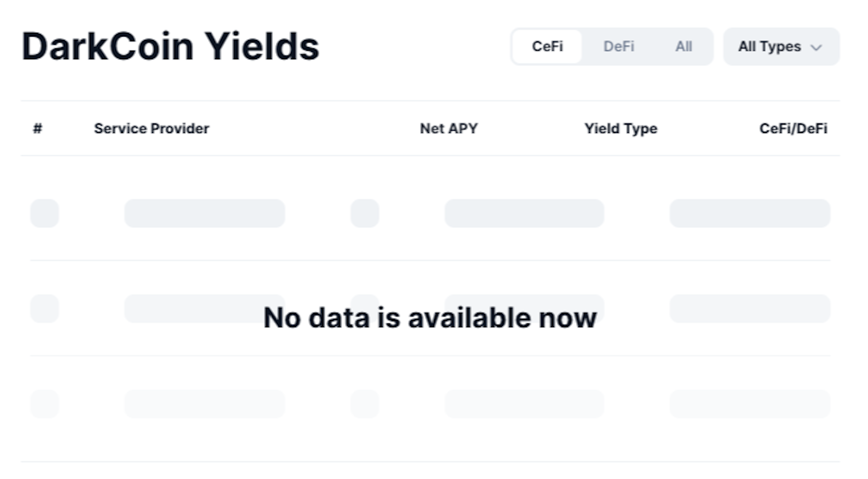Screen dimensions: 868x479
Task: Click the CeFi/DeFi column header
Action: tap(793, 128)
